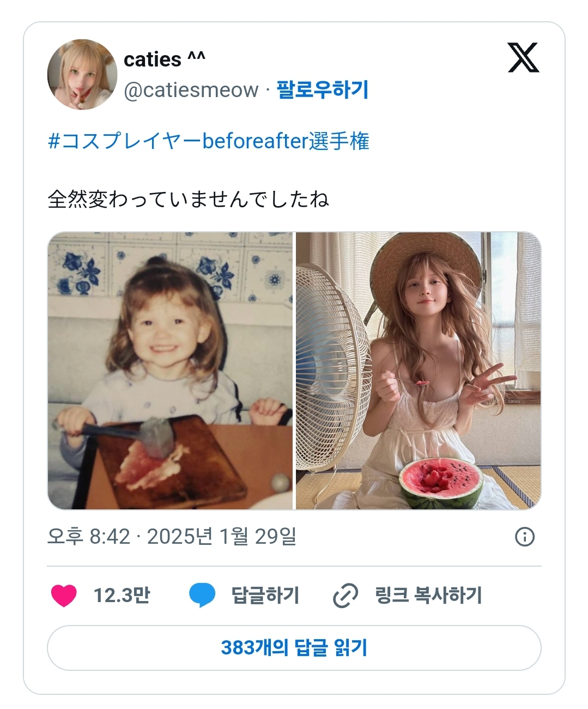Click the display name caties ^^

165,59
